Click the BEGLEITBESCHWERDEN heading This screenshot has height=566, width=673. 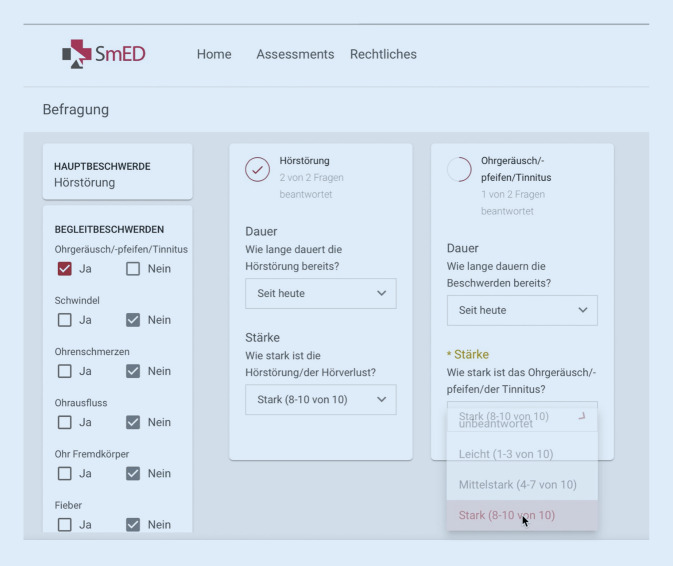tap(109, 230)
